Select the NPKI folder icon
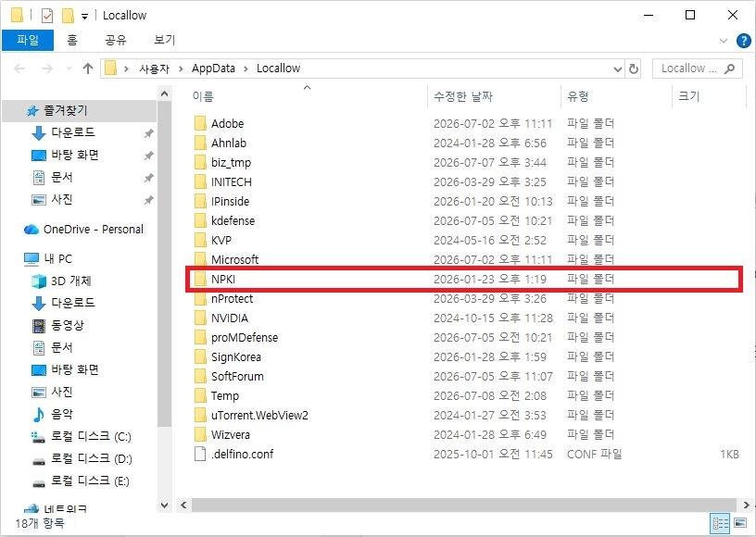 [200, 280]
